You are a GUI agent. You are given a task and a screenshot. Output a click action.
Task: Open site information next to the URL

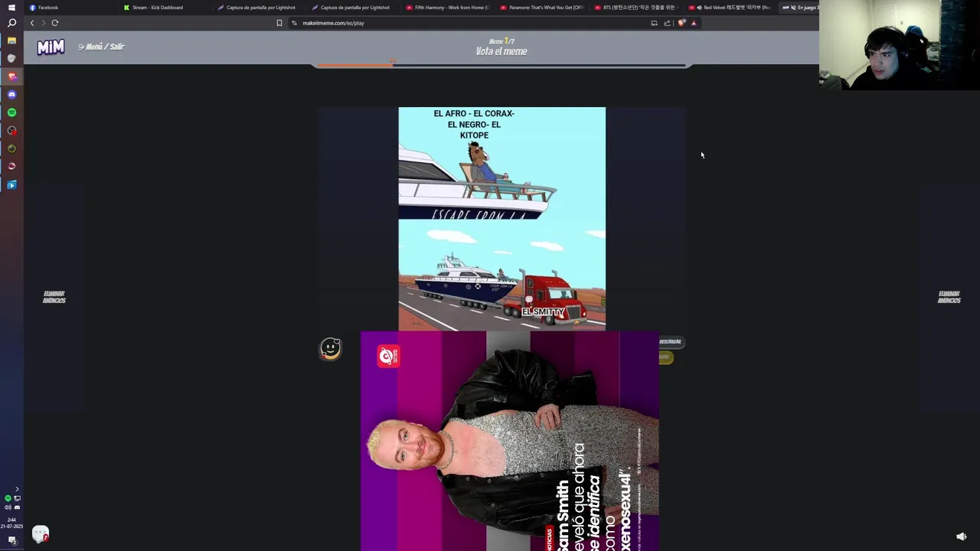tap(294, 23)
